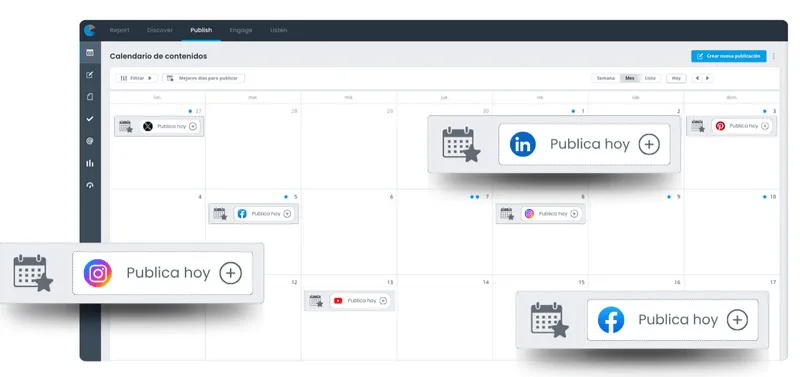
Task: Go to the next month with the right arrow
Action: (707, 78)
